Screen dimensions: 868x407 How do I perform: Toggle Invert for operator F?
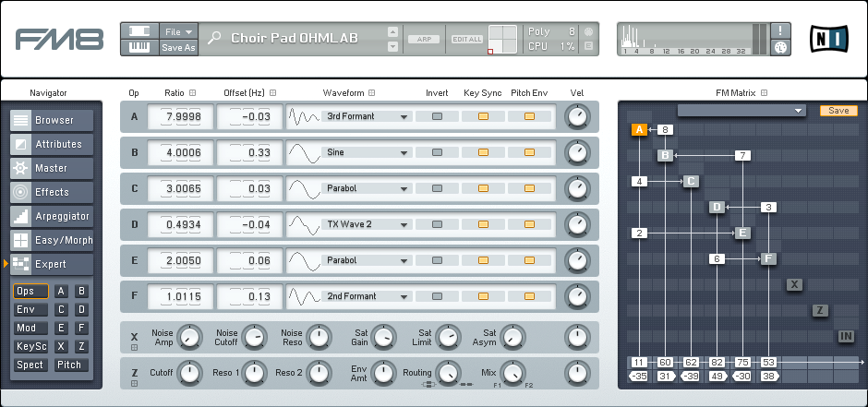438,296
